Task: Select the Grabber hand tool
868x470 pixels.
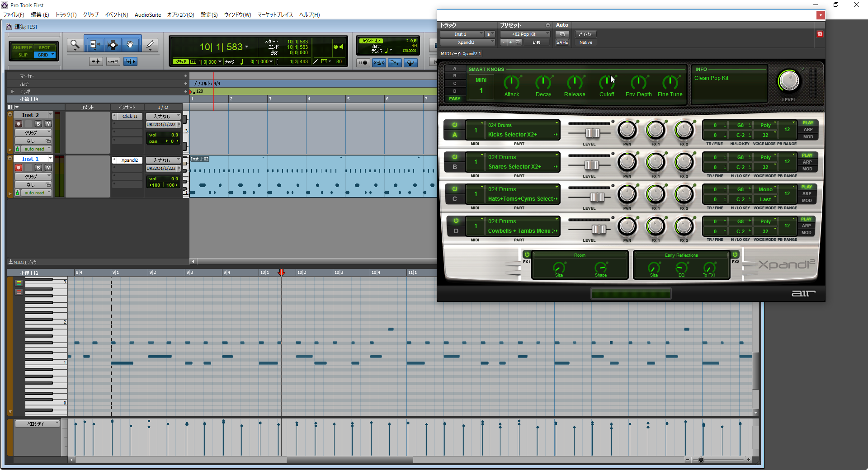Action: pyautogui.click(x=130, y=45)
